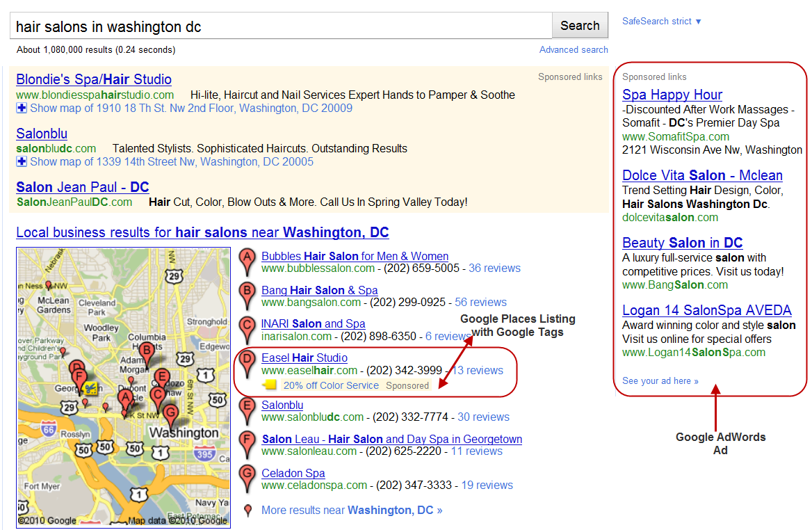This screenshot has width=812, height=530.
Task: Open Salon Leau Georgetown listing
Action: pyautogui.click(x=391, y=440)
